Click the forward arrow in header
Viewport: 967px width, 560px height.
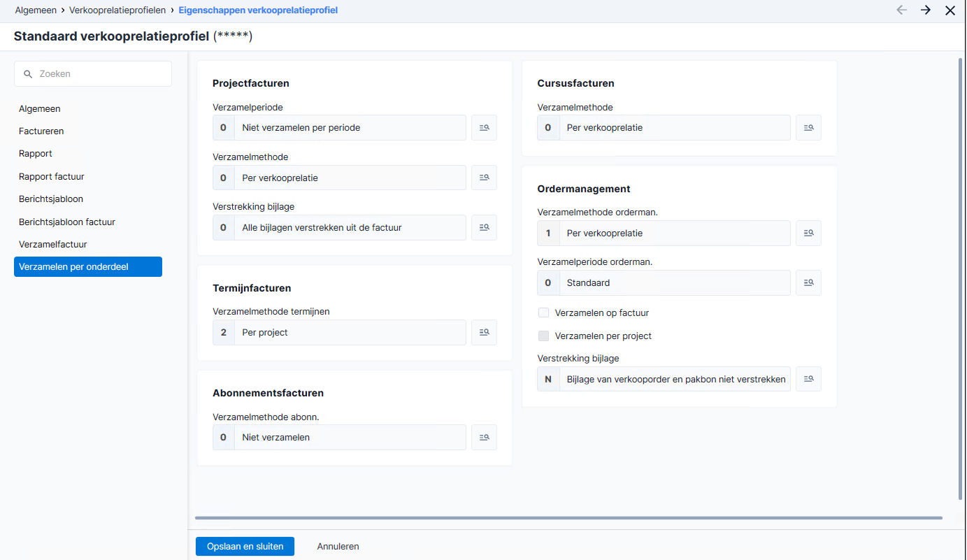[926, 10]
